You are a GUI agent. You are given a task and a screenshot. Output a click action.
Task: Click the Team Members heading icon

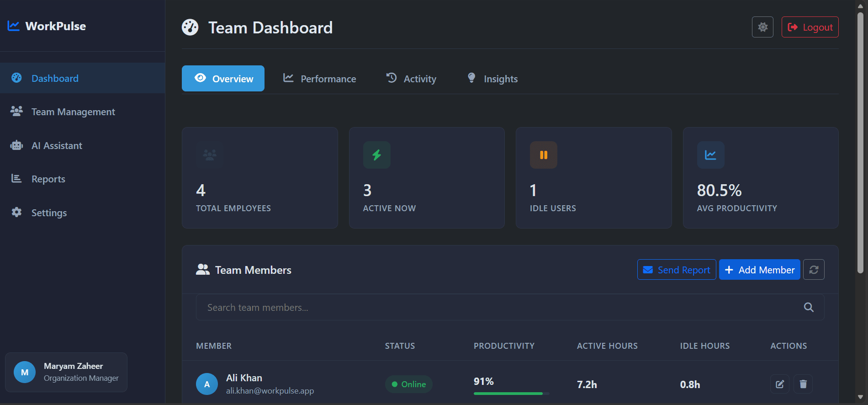tap(203, 270)
